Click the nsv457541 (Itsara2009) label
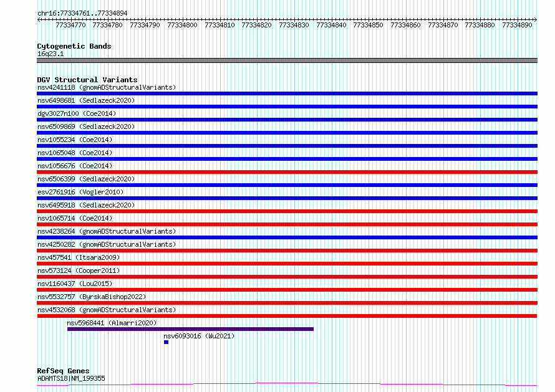This screenshot has width=555, height=392. click(x=79, y=257)
